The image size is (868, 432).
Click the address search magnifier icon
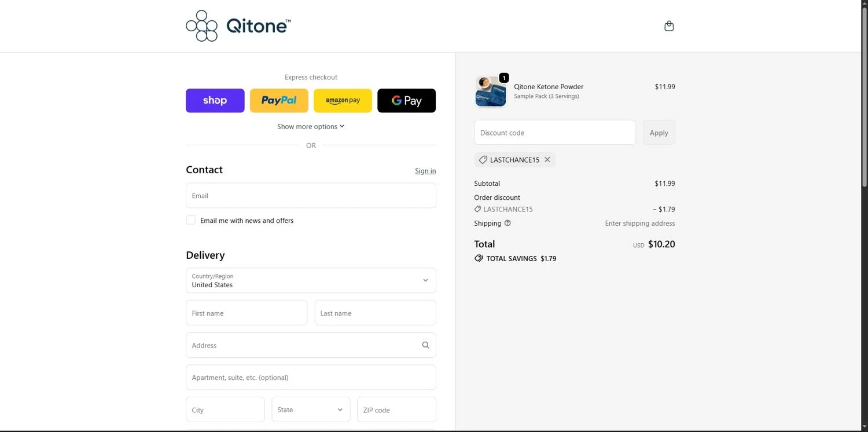[x=425, y=345]
